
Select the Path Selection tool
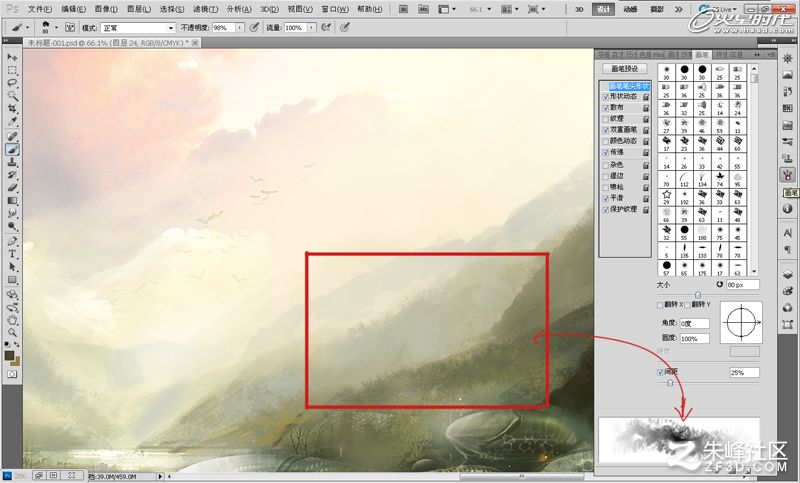(12, 266)
